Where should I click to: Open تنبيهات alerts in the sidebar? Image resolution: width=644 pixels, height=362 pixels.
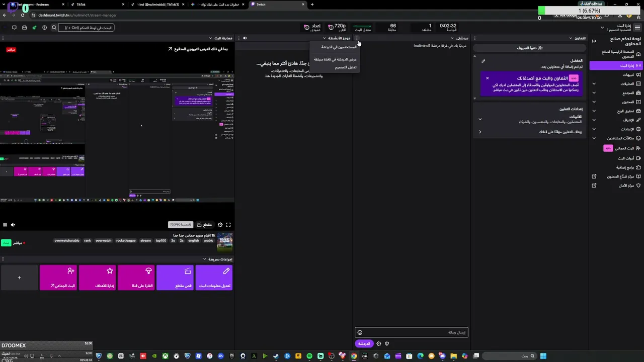(616, 74)
